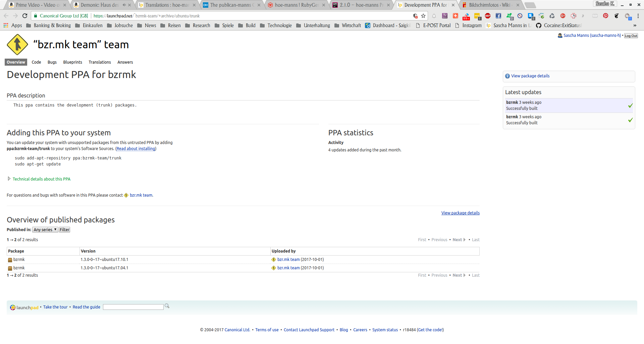Open the Terms of use link
This screenshot has width=644, height=344.
point(267,330)
